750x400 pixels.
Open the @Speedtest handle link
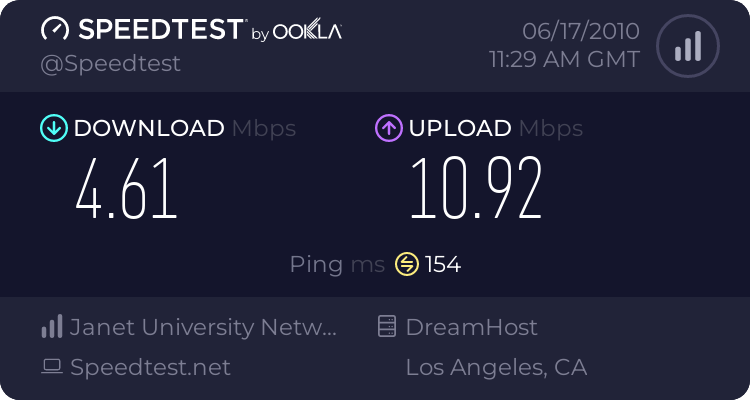click(110, 63)
